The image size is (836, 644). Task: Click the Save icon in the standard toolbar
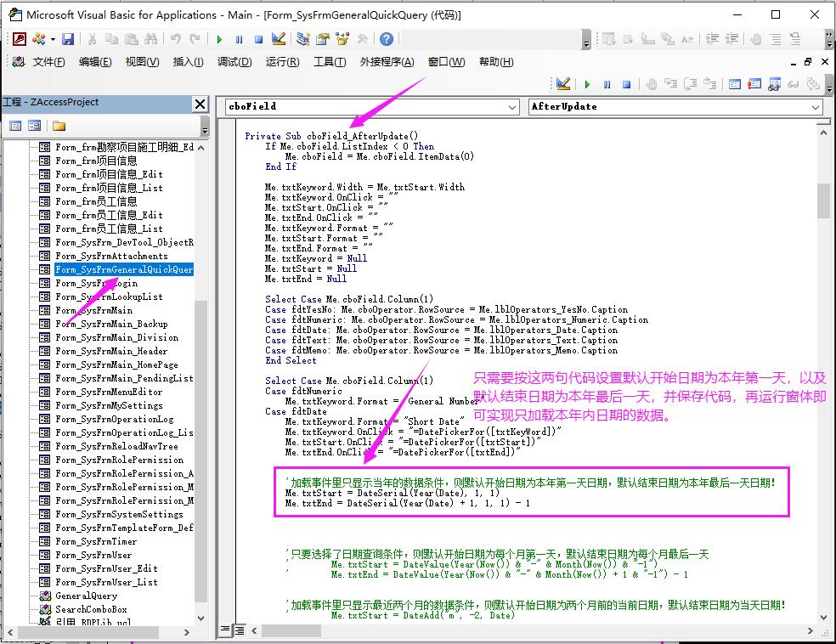click(68, 39)
